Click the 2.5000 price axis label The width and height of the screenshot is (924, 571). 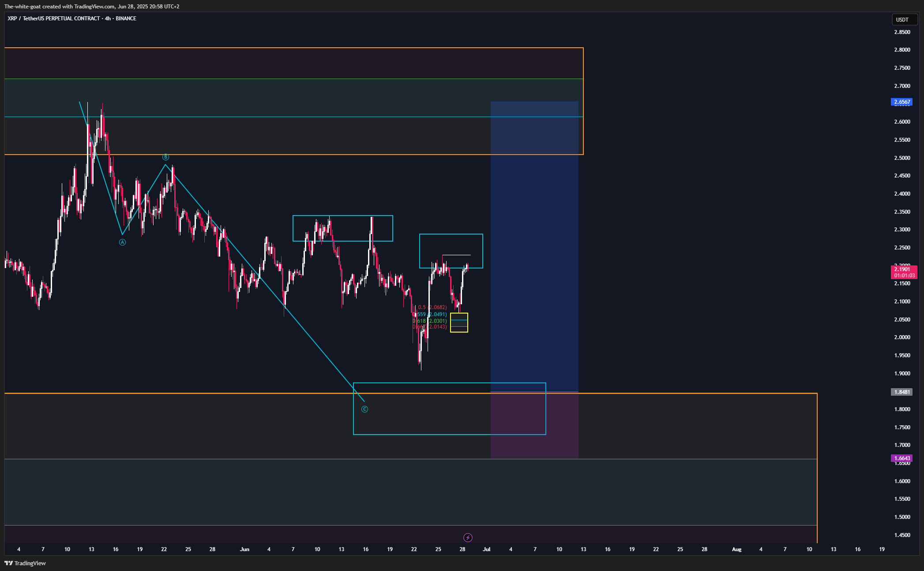click(x=902, y=158)
